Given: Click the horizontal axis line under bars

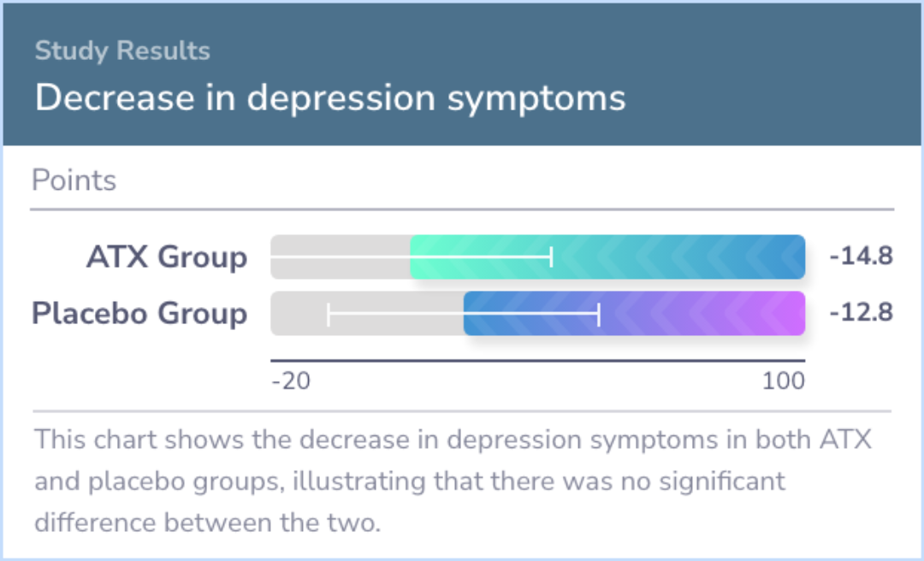Looking at the screenshot, I should pyautogui.click(x=538, y=360).
